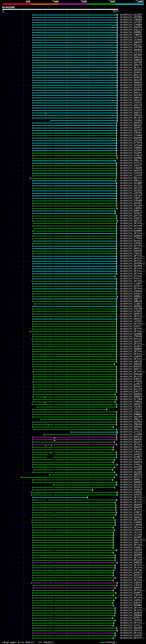Select the purple ~60% identity legend segment
Image resolution: width=146 pixels, height=644 pixels.
tap(73, 4)
